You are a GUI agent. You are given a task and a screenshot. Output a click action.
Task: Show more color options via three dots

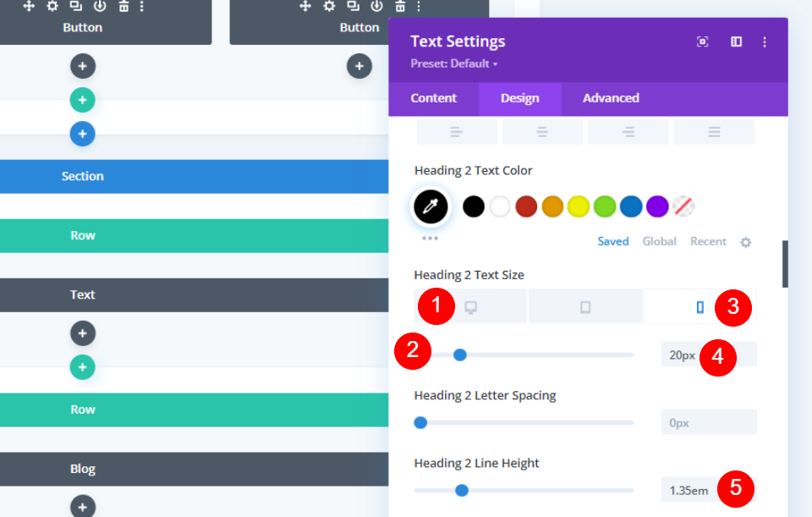click(430, 239)
